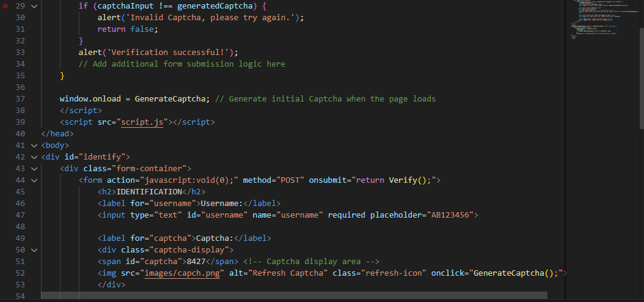Click the GenerateCaptcha() onclick value
Viewport: 644px width, 302px height.
click(516, 273)
